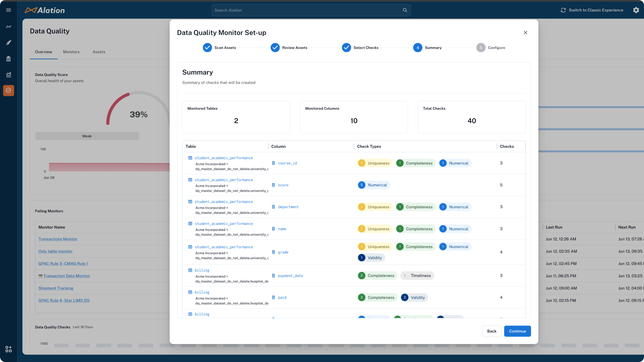
Task: Open the Transactions Monitor link
Action: (x=58, y=239)
